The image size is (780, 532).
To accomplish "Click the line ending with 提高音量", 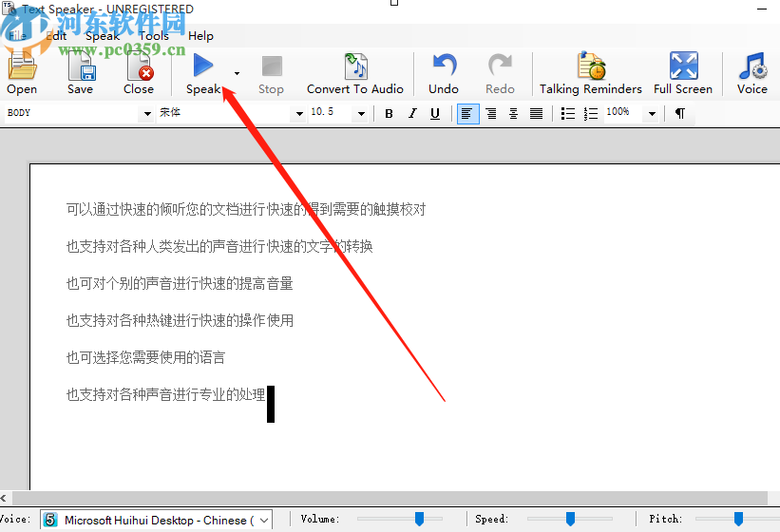I will point(180,283).
